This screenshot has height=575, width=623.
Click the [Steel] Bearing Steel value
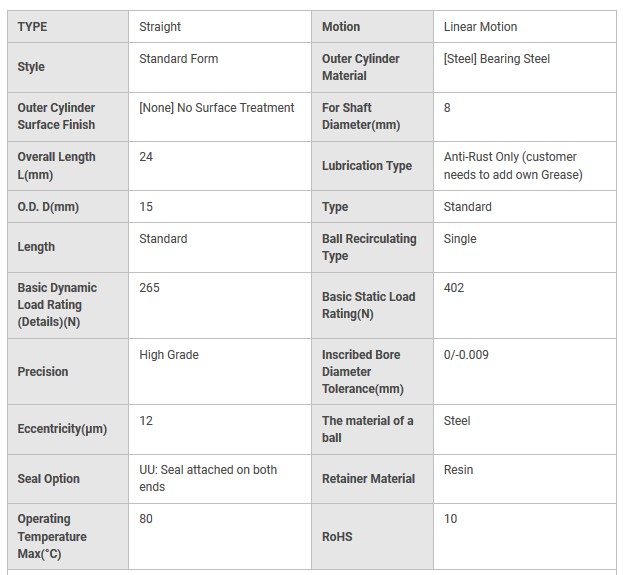497,59
